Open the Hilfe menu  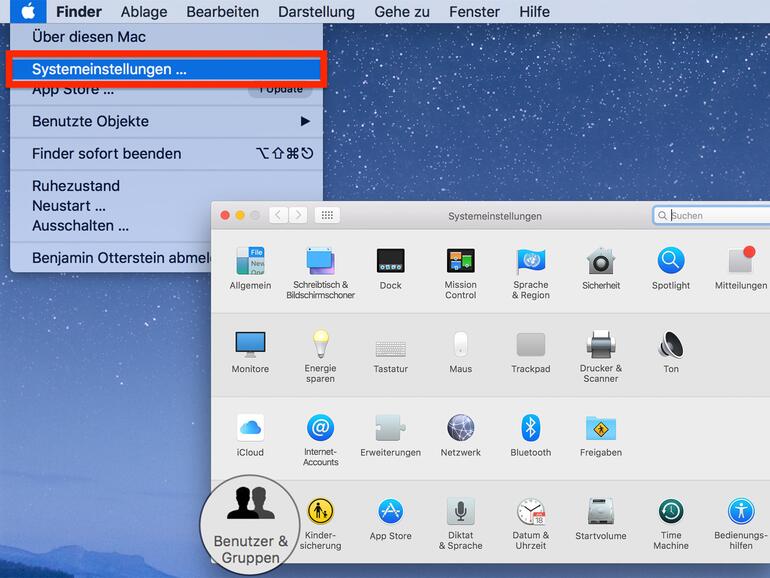[534, 11]
